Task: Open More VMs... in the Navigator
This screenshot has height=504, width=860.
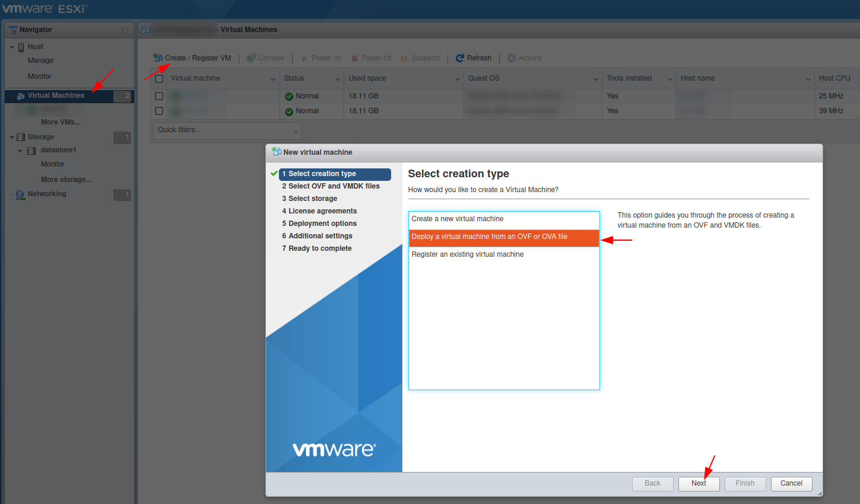Action: [x=61, y=122]
